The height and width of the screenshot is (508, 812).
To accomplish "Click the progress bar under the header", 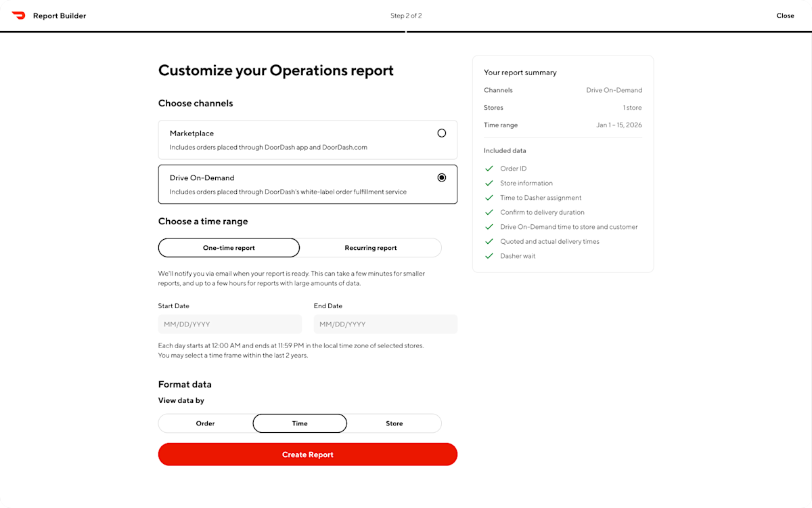I will pos(406,32).
